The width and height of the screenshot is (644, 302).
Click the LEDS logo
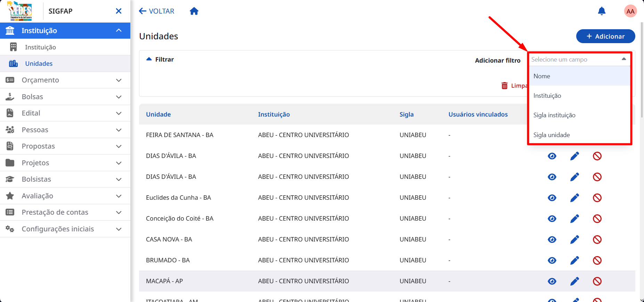(x=20, y=11)
